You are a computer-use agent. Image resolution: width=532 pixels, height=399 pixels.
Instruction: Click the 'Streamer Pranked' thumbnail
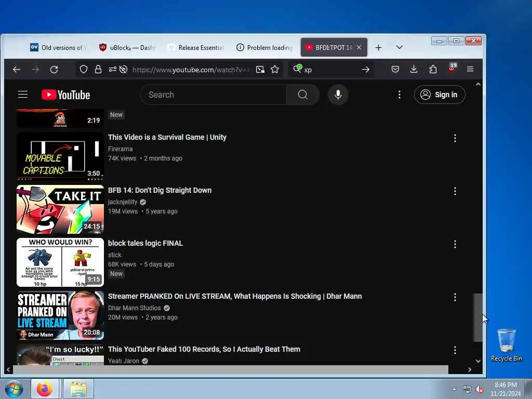[x=60, y=315]
